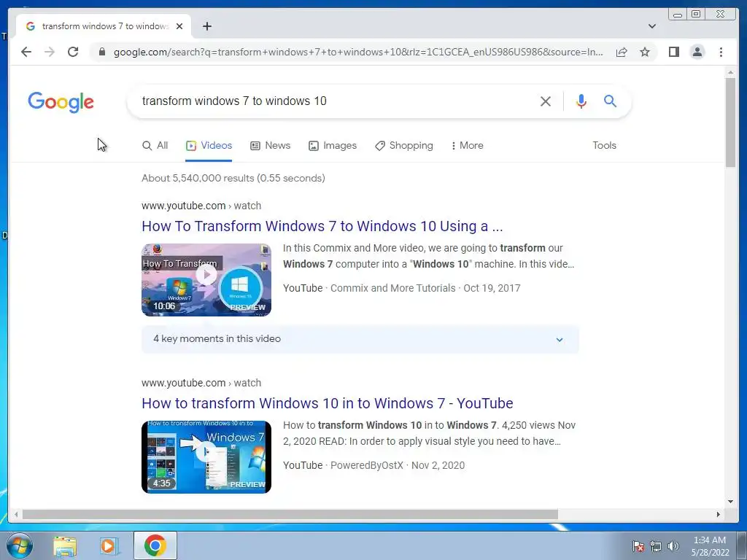Click the vertical scrollbar thumb
This screenshot has width=747, height=560.
click(x=730, y=122)
